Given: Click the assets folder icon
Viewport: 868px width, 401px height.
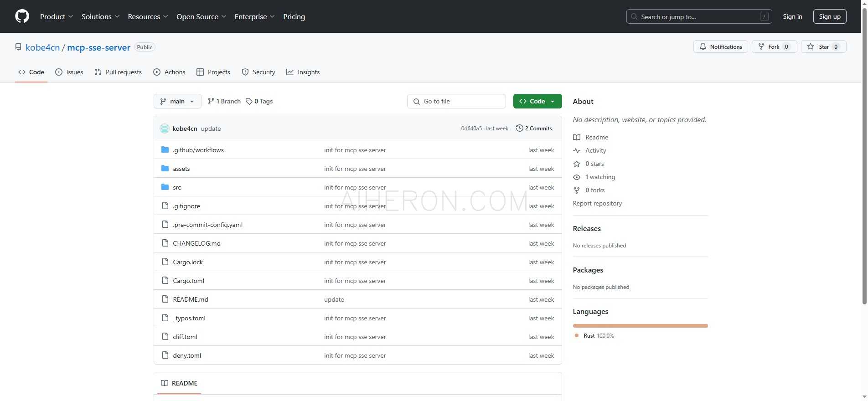Looking at the screenshot, I should (x=165, y=169).
